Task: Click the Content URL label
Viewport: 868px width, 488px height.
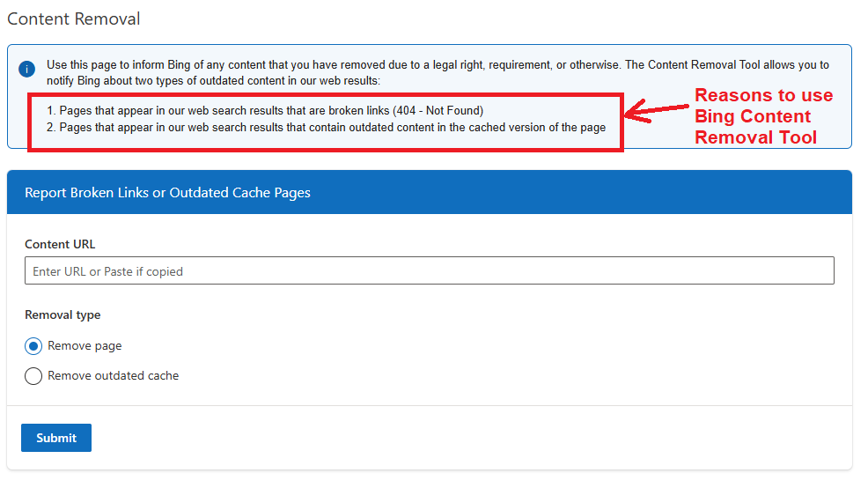Action: click(x=60, y=244)
